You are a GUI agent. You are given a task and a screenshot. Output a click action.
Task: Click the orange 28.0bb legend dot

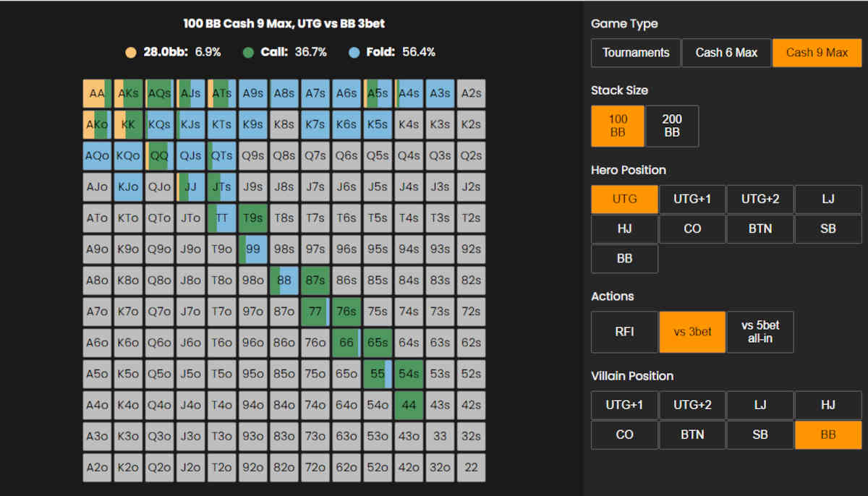(x=130, y=52)
